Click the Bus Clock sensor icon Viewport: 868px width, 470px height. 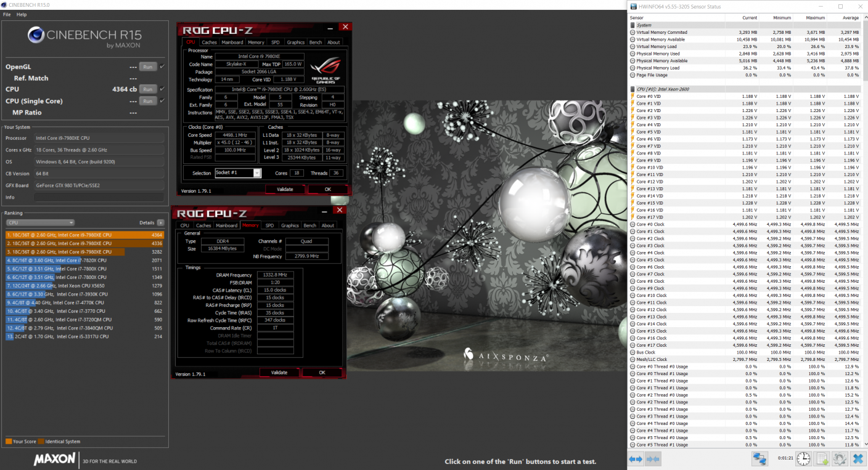coord(633,352)
